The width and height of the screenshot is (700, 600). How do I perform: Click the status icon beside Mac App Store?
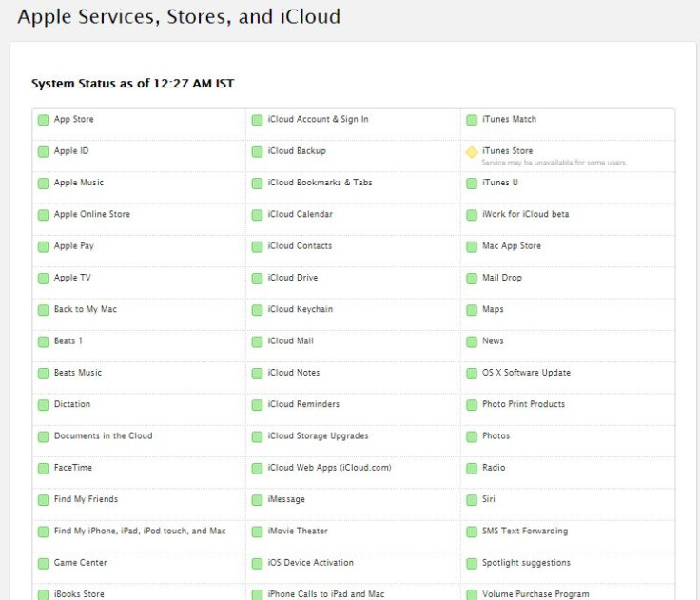click(x=472, y=247)
